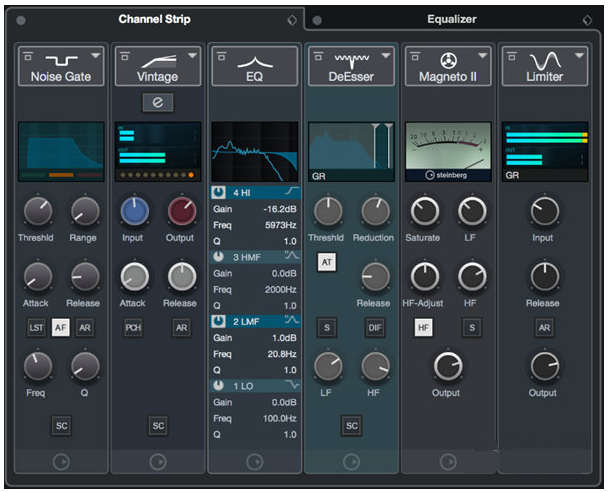Viewport: 609px width, 492px height.
Task: Click the Magneto II S solo button
Action: point(472,328)
